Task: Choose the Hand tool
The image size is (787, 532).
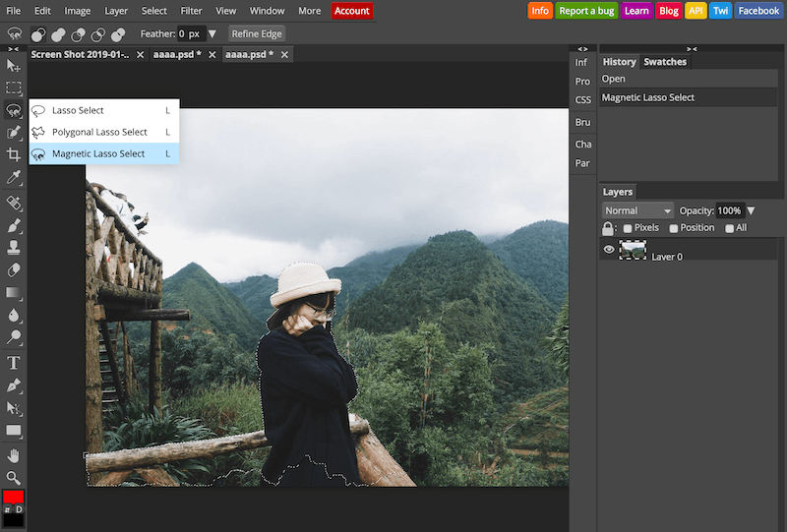Action: pyautogui.click(x=14, y=455)
